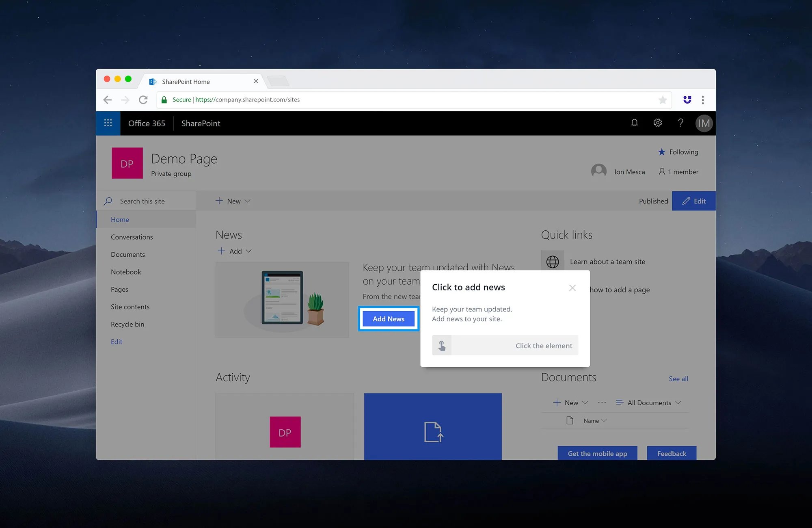Open the Add dropdown under News
The width and height of the screenshot is (812, 528).
[x=235, y=251]
